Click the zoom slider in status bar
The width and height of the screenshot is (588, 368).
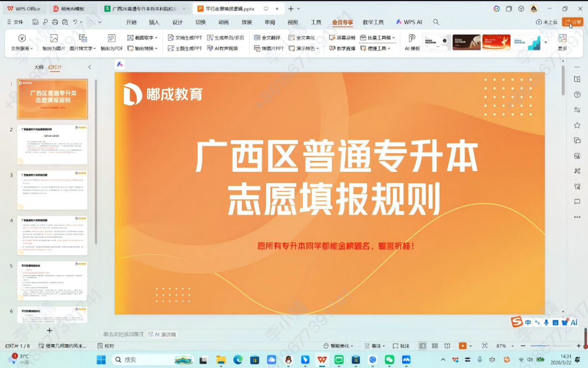coord(548,346)
